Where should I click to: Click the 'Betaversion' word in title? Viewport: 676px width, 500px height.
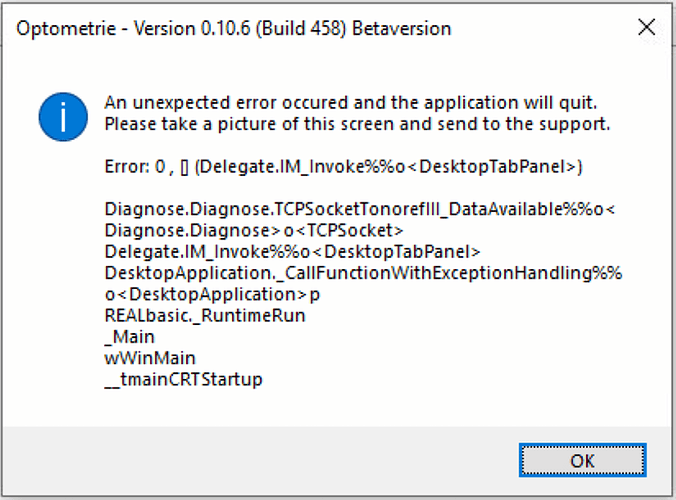[x=402, y=29]
